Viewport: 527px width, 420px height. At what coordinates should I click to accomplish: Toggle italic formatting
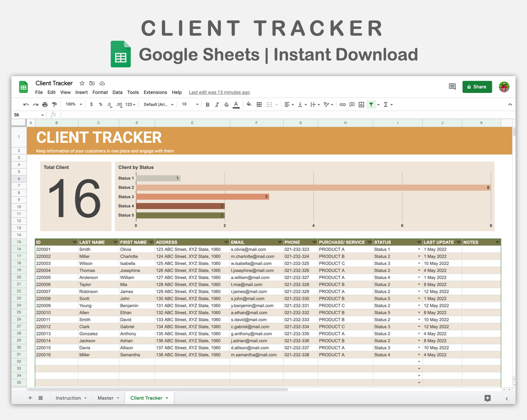click(217, 104)
